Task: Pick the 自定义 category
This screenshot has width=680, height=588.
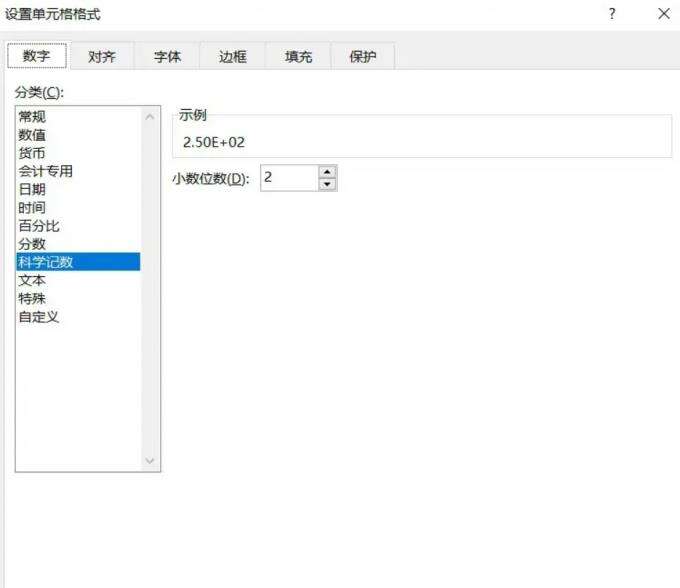Action: point(78,317)
